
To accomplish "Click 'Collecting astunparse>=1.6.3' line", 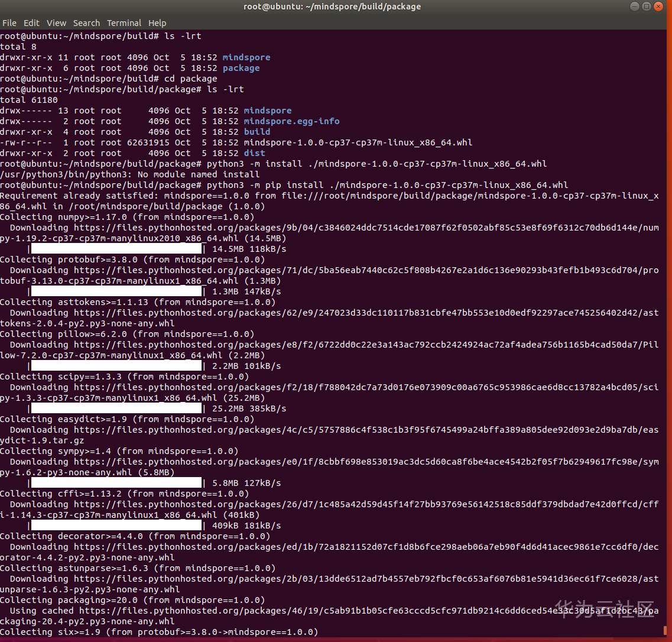I will pyautogui.click(x=138, y=568).
